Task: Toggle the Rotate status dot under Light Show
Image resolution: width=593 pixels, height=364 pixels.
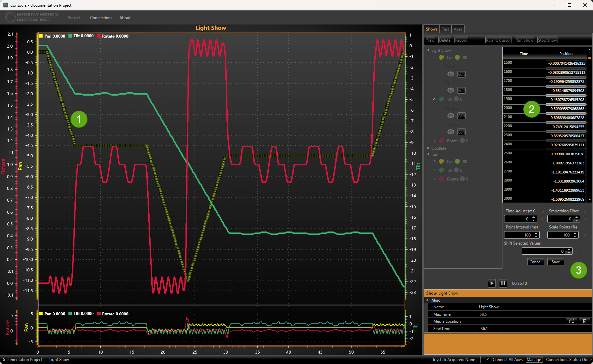Action: click(x=462, y=141)
